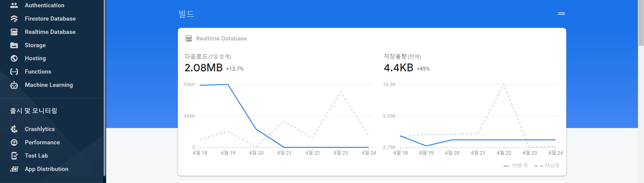Click 4월 22 on the storage chart axis

(x=504, y=153)
